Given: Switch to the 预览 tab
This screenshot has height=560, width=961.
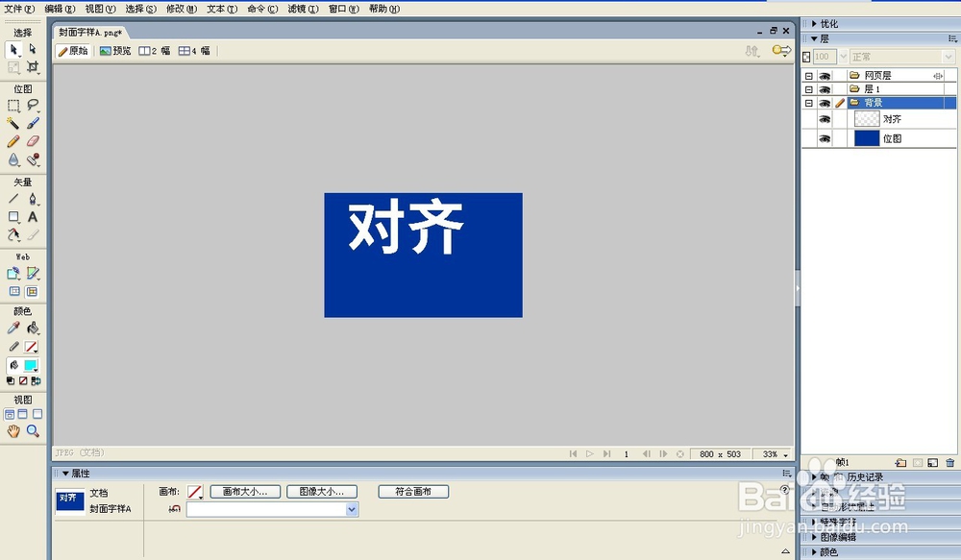Looking at the screenshot, I should (116, 51).
